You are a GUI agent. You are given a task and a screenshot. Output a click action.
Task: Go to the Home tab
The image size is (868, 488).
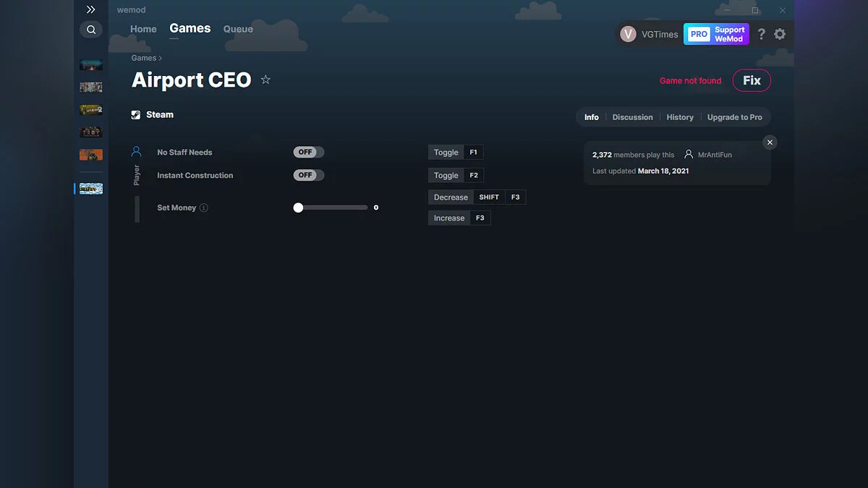[143, 29]
